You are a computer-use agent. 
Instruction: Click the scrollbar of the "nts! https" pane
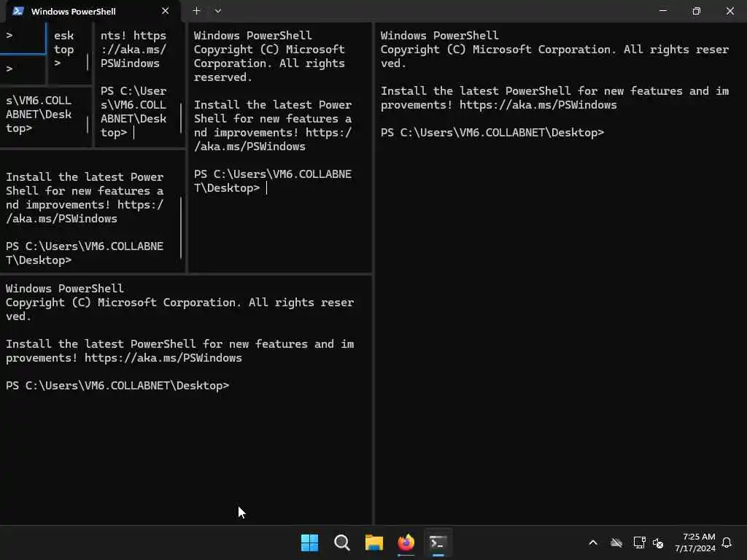181,118
